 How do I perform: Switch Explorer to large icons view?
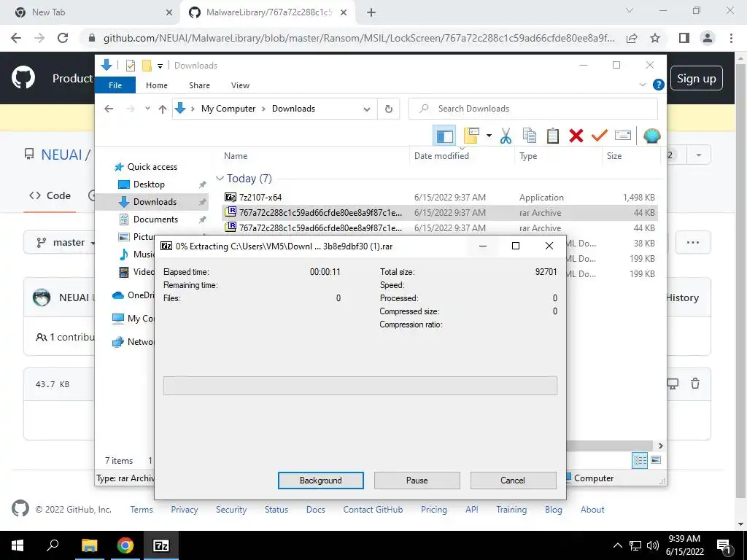point(656,460)
